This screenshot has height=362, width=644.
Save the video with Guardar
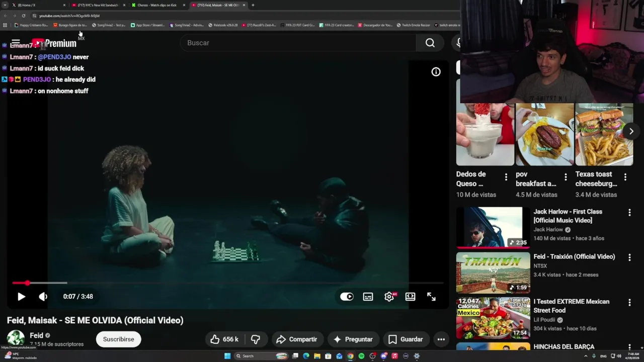pyautogui.click(x=406, y=339)
